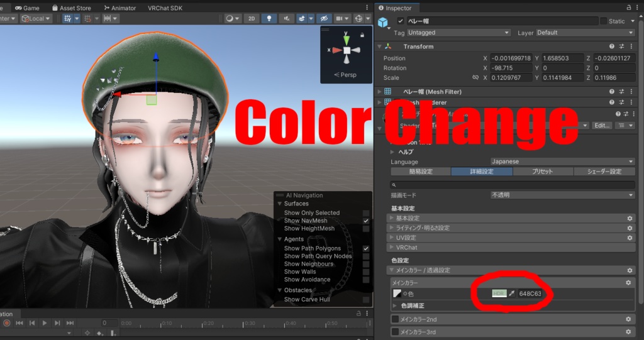Screen dimensions: 644x340
Task: Toggle the constrained scale proportions link icon
Action: click(x=475, y=77)
